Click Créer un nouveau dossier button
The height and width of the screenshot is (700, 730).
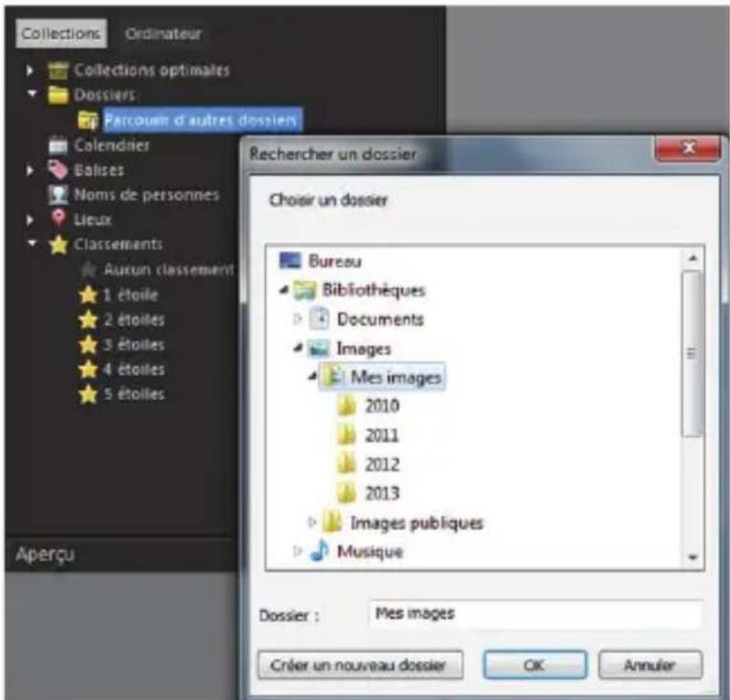pyautogui.click(x=360, y=665)
